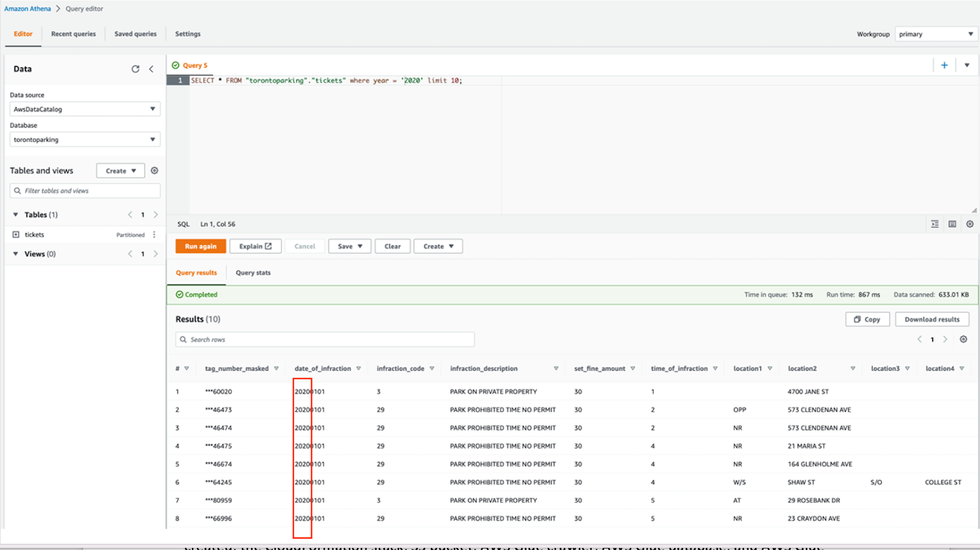Open the Data source dropdown
This screenshot has width=980, height=550.
pos(85,109)
